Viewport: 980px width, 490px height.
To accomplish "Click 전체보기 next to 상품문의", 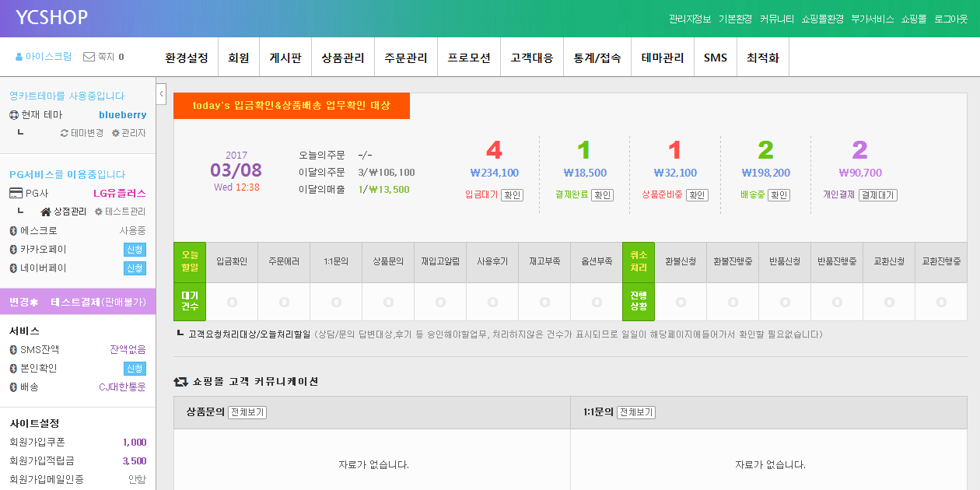I will [x=247, y=412].
